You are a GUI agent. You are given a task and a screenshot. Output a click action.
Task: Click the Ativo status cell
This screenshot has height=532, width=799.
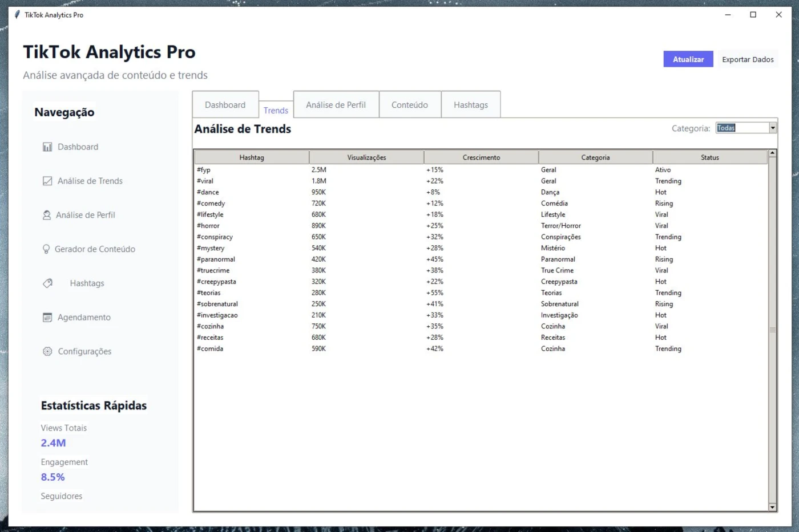point(663,170)
